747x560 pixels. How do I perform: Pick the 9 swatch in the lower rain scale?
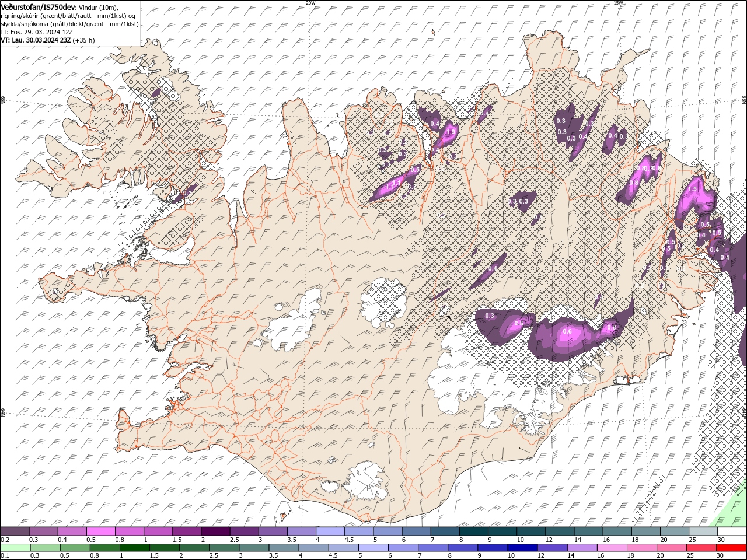tap(493, 548)
